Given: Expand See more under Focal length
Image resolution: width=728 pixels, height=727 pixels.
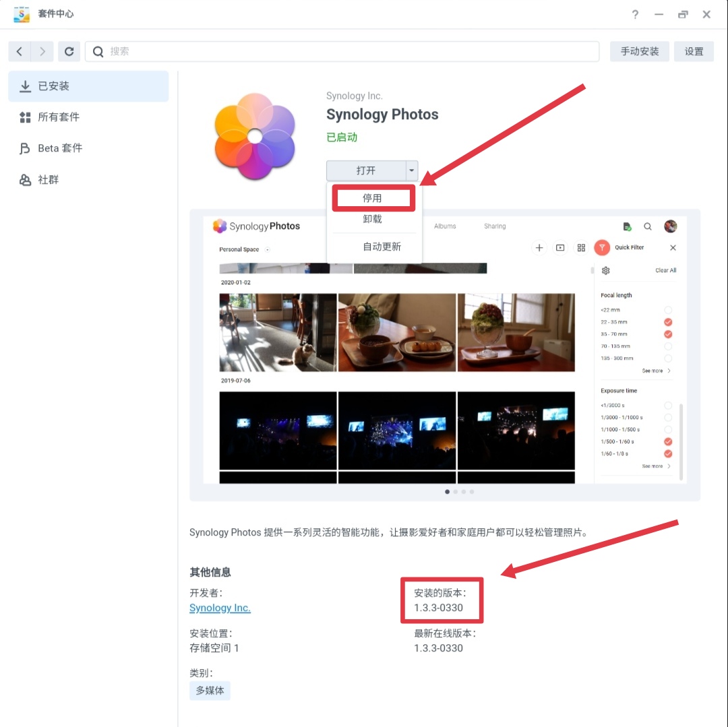Looking at the screenshot, I should pos(656,371).
